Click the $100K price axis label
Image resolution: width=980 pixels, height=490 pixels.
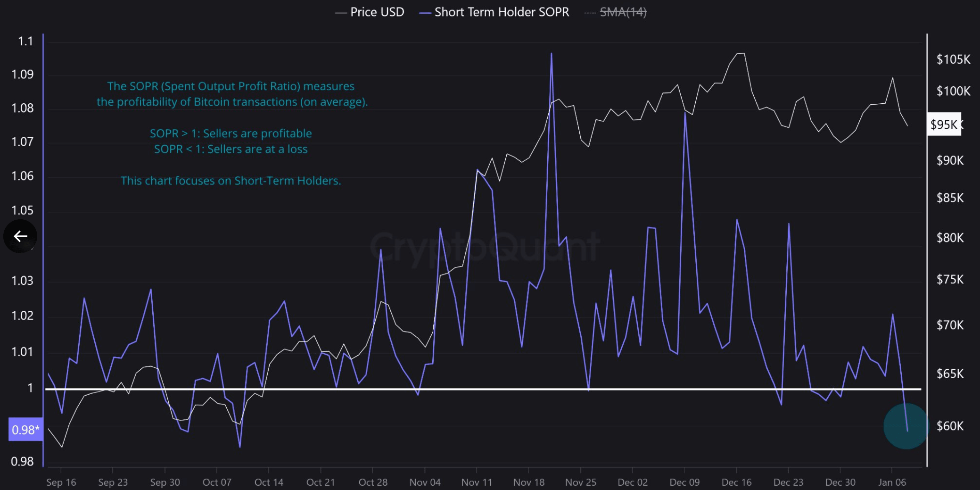[953, 91]
